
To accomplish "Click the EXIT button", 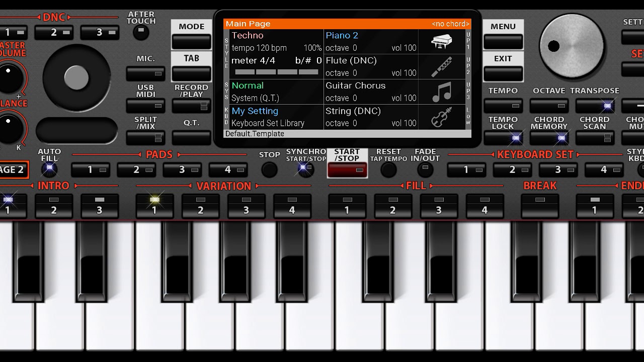I will [x=503, y=73].
